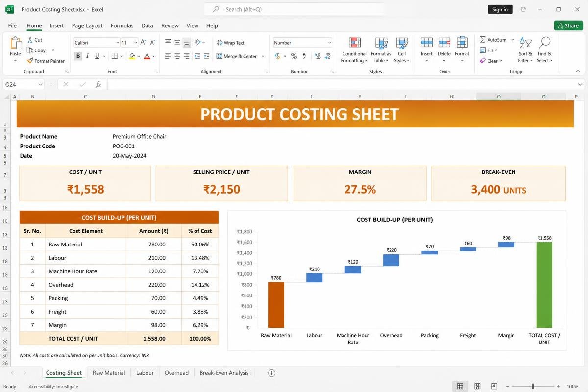Open the Merge & Center dropdown arrow
Image resolution: width=588 pixels, height=392 pixels.
coord(263,56)
